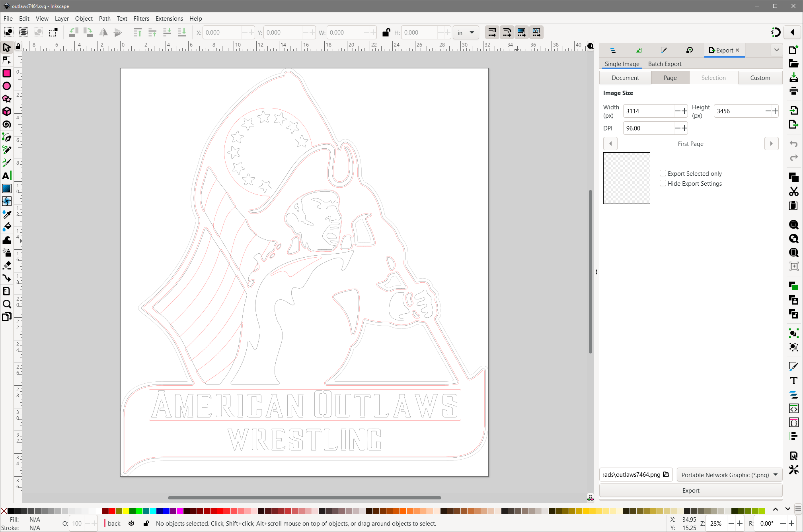Viewport: 803px width, 532px height.
Task: Select the Star polygon tool
Action: click(x=7, y=99)
